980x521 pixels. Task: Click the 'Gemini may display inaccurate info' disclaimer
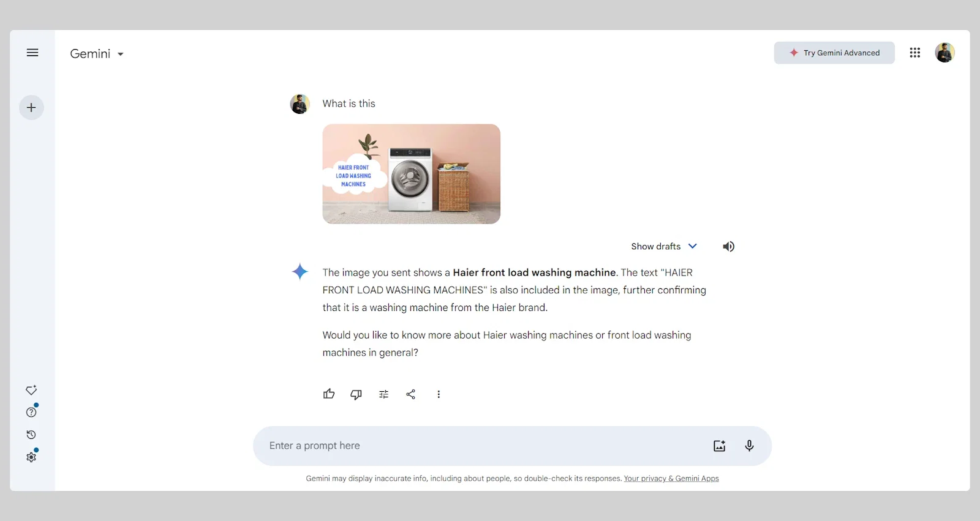(464, 479)
